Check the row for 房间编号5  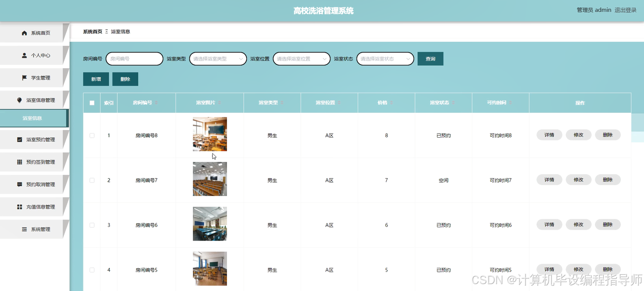[x=92, y=270]
